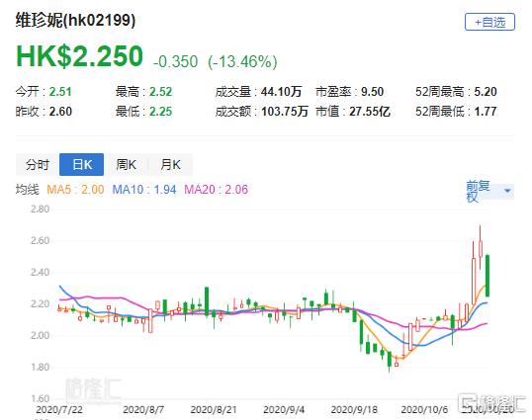Click the stock title 维珍妮(hk02199)
The height and width of the screenshot is (420, 532).
pyautogui.click(x=75, y=21)
